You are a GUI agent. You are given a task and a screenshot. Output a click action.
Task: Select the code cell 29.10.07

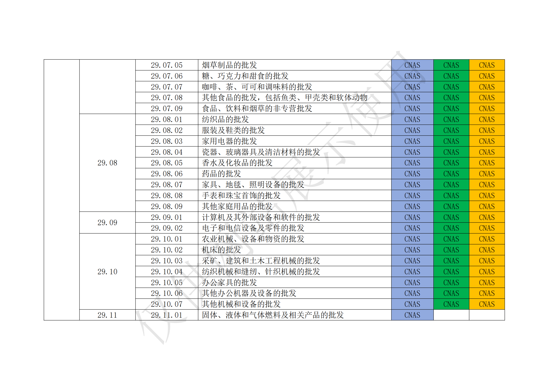tap(167, 304)
